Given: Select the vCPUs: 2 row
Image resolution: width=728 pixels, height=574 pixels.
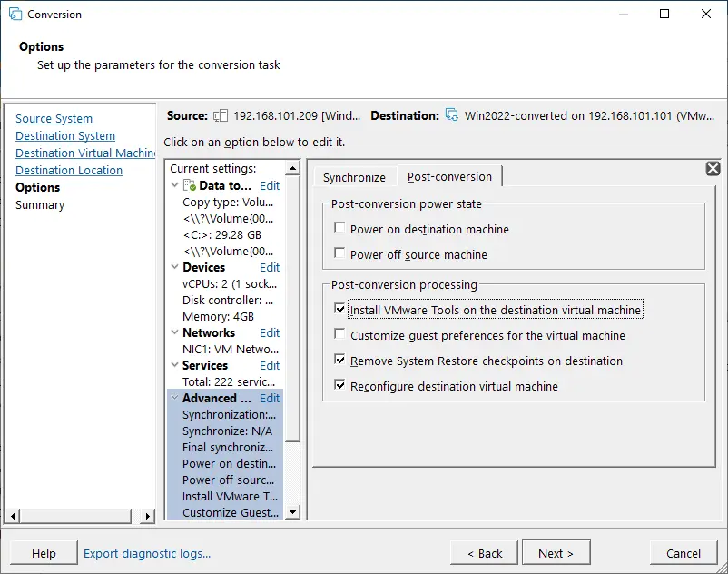Looking at the screenshot, I should [230, 283].
